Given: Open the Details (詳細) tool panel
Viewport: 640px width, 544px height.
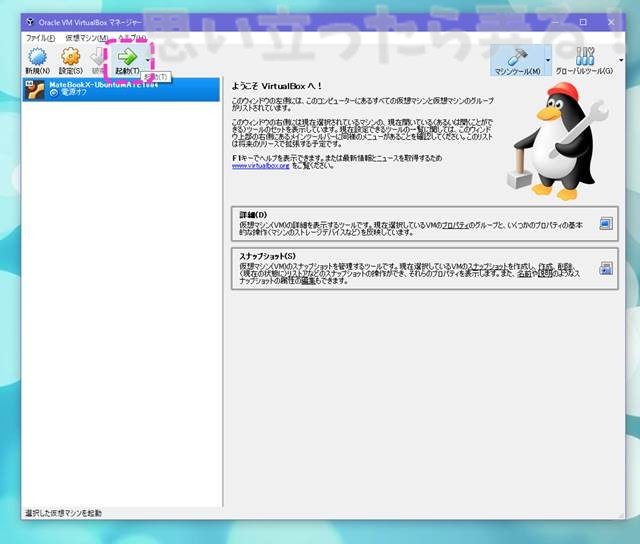Looking at the screenshot, I should [424, 224].
